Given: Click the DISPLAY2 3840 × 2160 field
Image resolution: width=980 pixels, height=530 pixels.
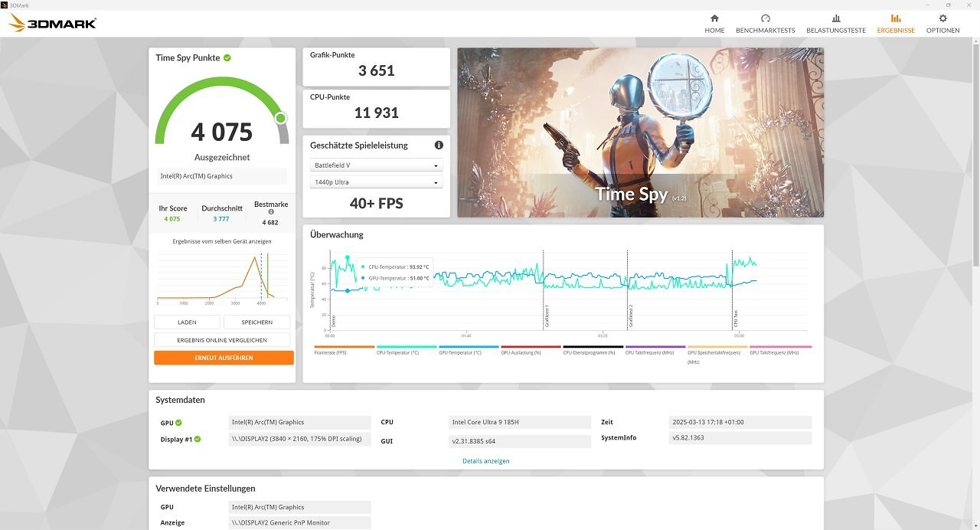Looking at the screenshot, I should (x=300, y=440).
